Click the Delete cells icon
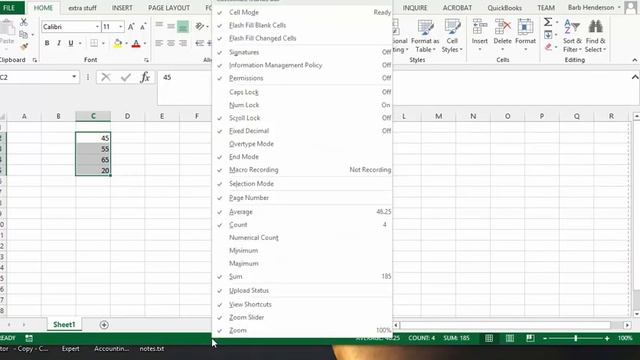This screenshot has width=640, height=360. 502,27
